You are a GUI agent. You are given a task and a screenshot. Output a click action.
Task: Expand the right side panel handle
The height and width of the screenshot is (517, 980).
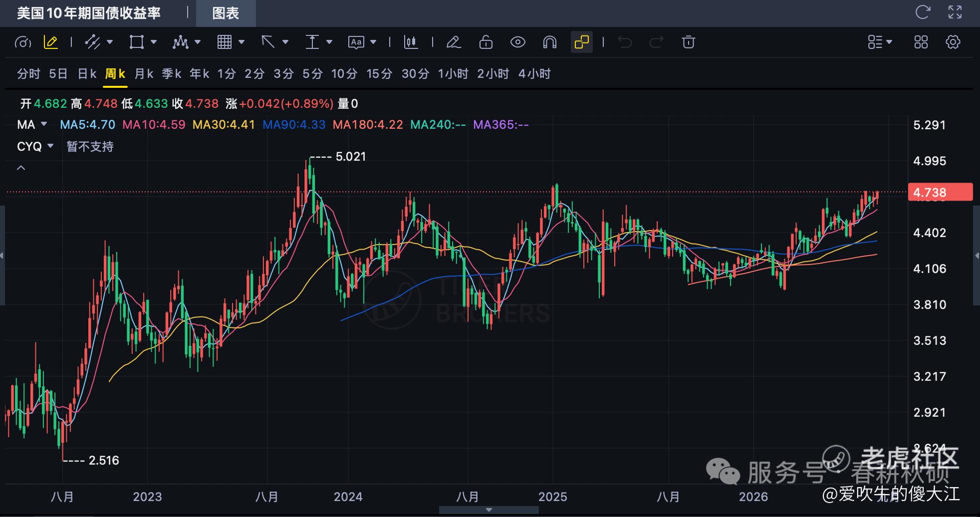click(x=977, y=256)
